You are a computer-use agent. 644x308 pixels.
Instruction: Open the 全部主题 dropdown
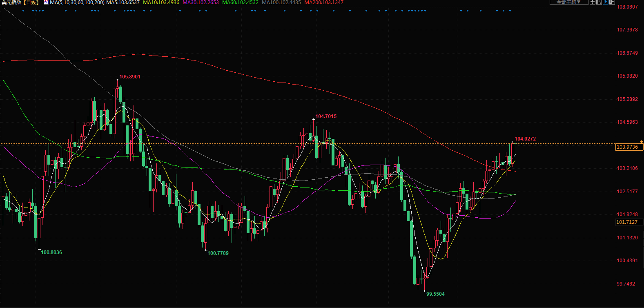point(568,2)
